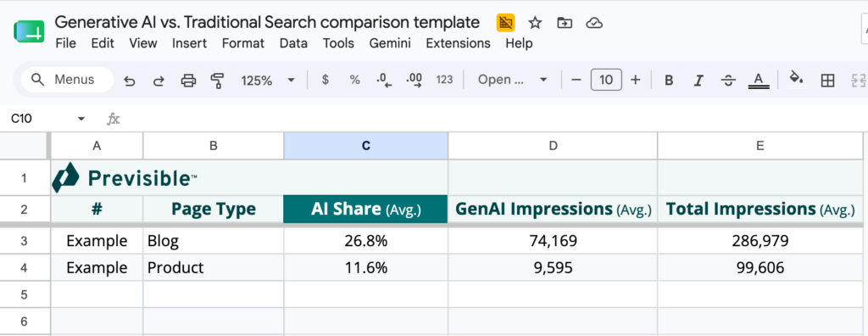
Task: Select column C header
Action: [366, 146]
